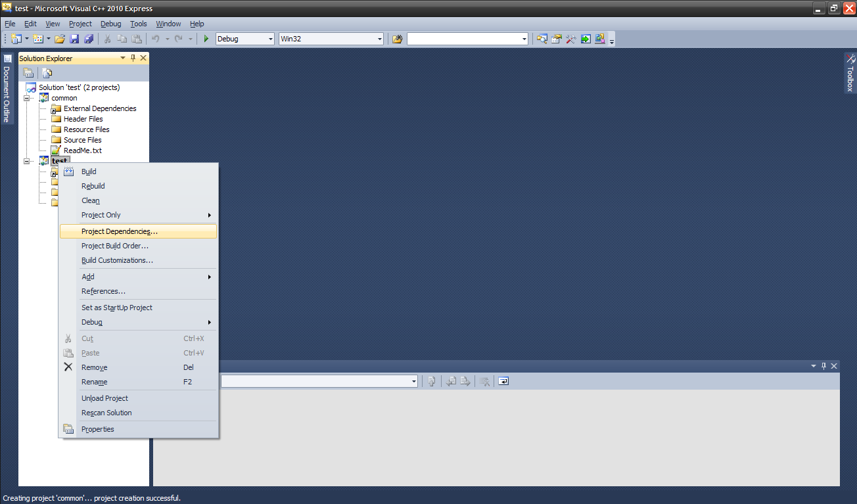
Task: Open Add New Item button dropdown arrow
Action: click(49, 39)
